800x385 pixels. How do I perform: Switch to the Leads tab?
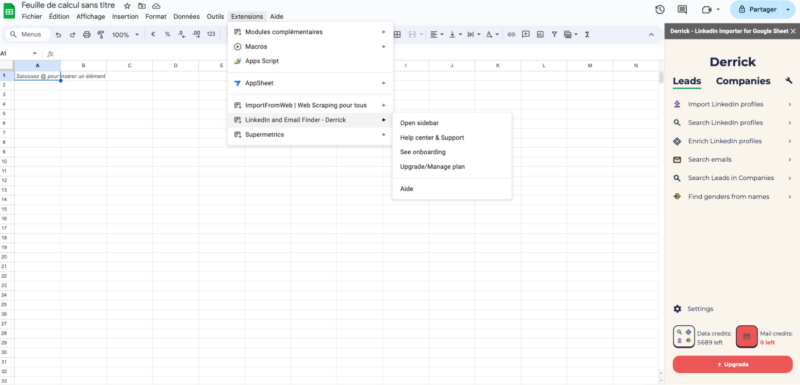tap(687, 81)
